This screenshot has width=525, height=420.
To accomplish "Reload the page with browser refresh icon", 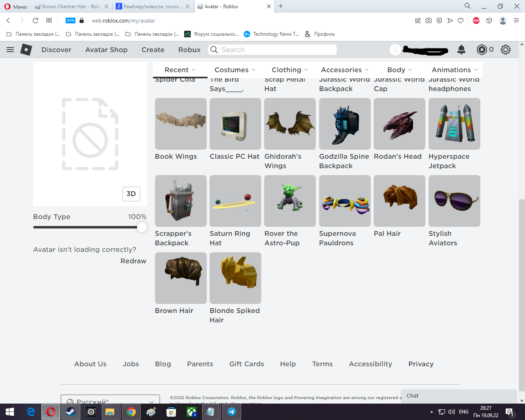I will point(35,21).
